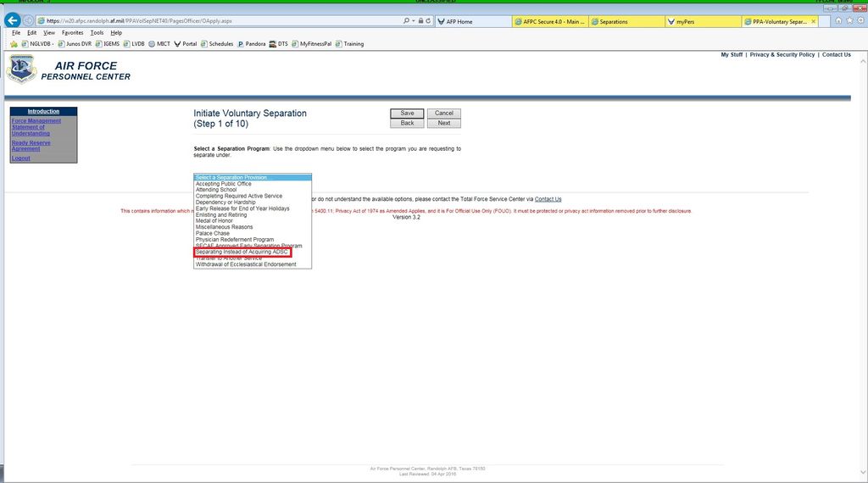Open the Tools menu
Image resolution: width=868 pixels, height=483 pixels.
(97, 33)
